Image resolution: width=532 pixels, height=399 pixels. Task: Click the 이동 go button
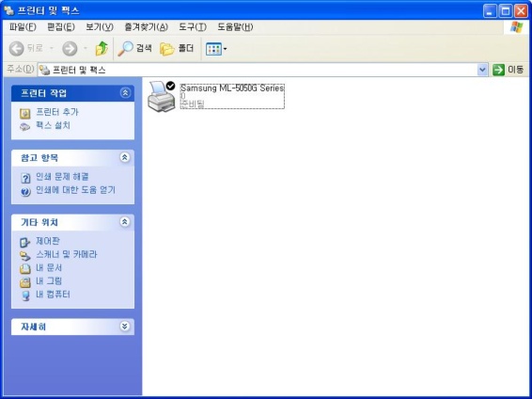point(509,70)
